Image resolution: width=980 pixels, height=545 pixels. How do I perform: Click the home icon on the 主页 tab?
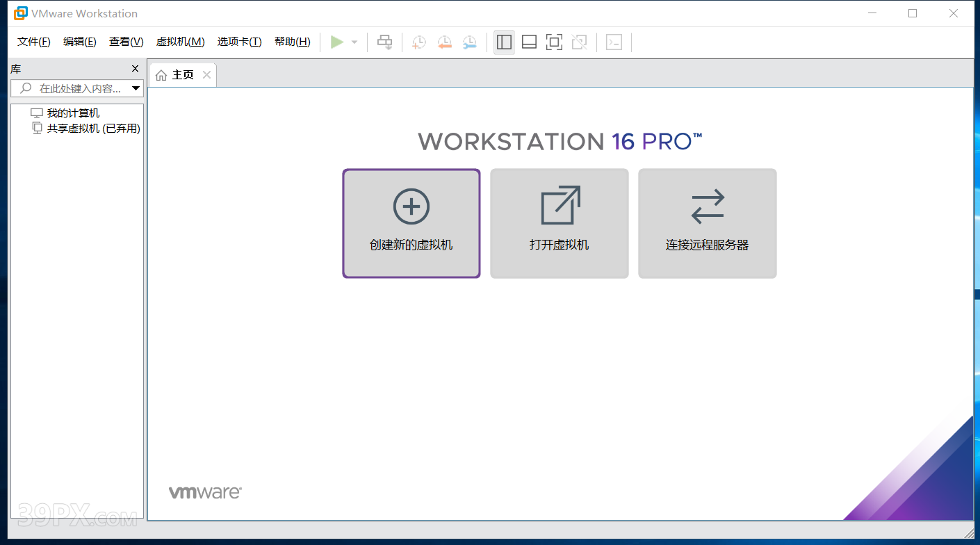tap(161, 75)
